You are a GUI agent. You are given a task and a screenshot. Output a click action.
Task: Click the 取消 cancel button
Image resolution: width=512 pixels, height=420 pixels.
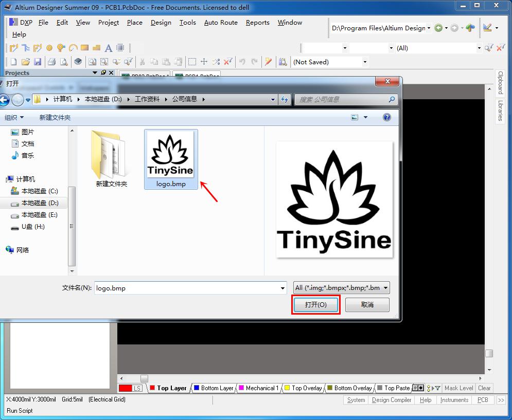click(367, 304)
